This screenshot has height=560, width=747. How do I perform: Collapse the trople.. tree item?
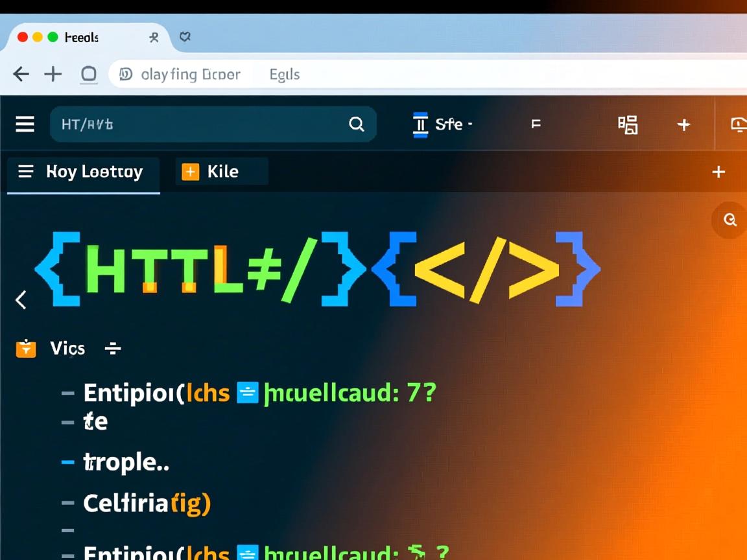[67, 462]
